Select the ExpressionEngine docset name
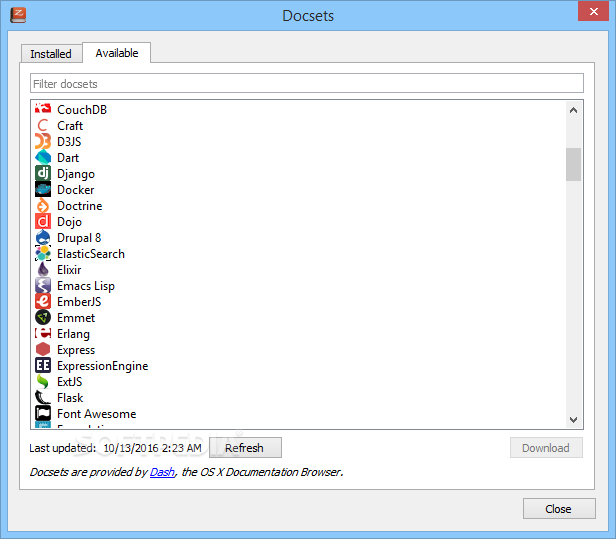This screenshot has width=616, height=539. point(103,366)
